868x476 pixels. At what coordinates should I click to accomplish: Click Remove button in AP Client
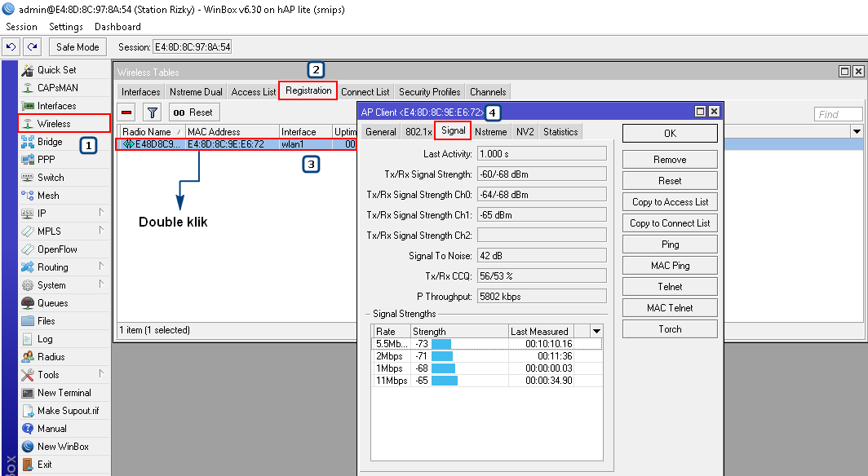point(670,160)
